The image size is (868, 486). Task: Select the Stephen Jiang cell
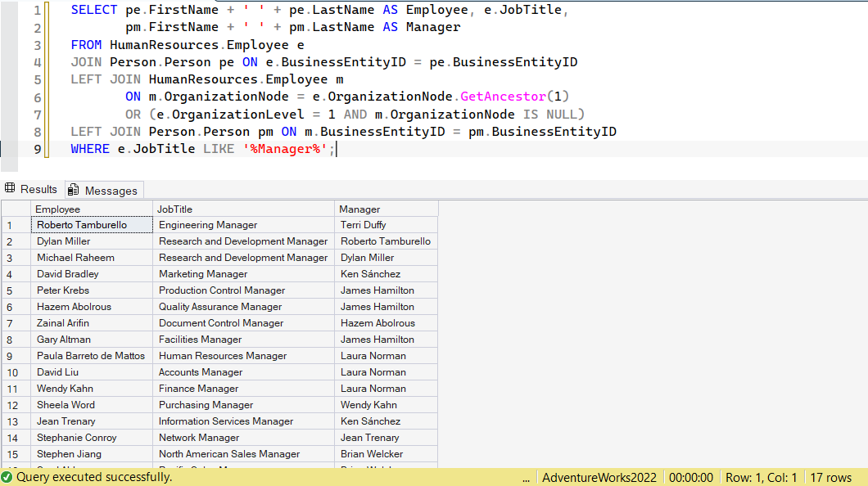point(92,454)
